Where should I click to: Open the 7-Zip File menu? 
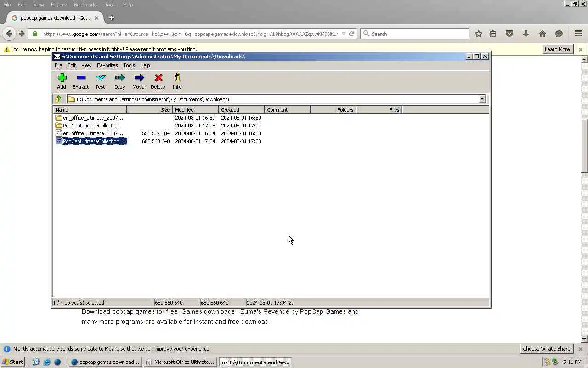58,65
